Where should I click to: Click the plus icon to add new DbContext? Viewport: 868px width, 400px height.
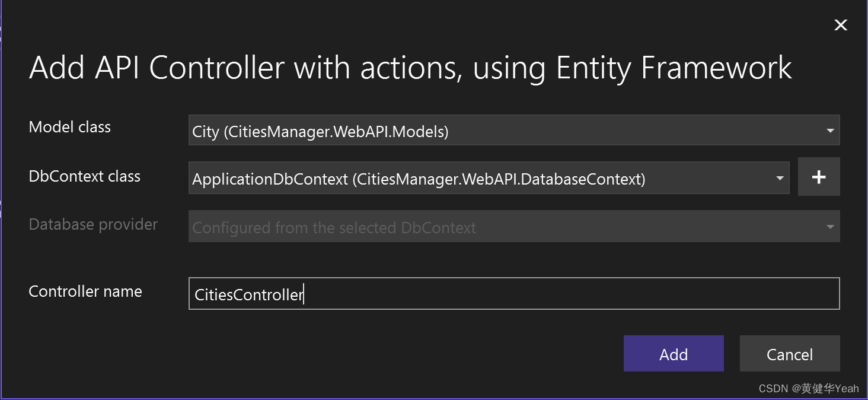click(819, 176)
